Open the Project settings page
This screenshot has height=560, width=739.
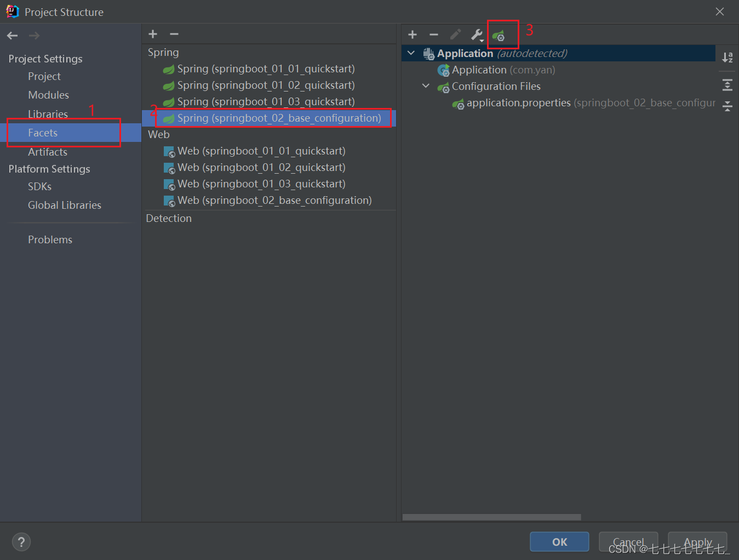(x=44, y=76)
